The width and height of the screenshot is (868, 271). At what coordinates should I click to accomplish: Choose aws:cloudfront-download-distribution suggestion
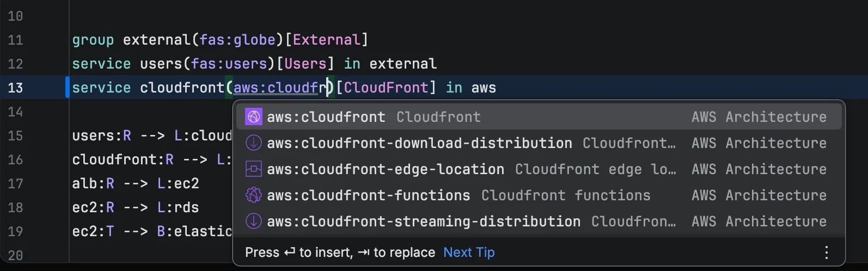[419, 143]
